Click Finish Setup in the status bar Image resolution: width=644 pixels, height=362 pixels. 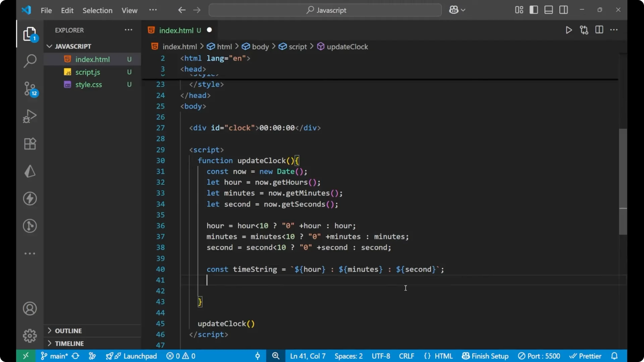(x=485, y=356)
